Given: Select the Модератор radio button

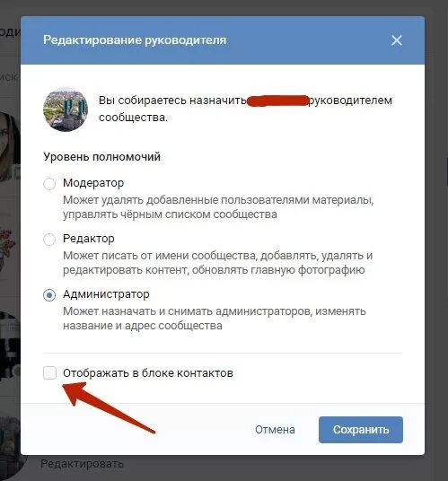Looking at the screenshot, I should 49,184.
